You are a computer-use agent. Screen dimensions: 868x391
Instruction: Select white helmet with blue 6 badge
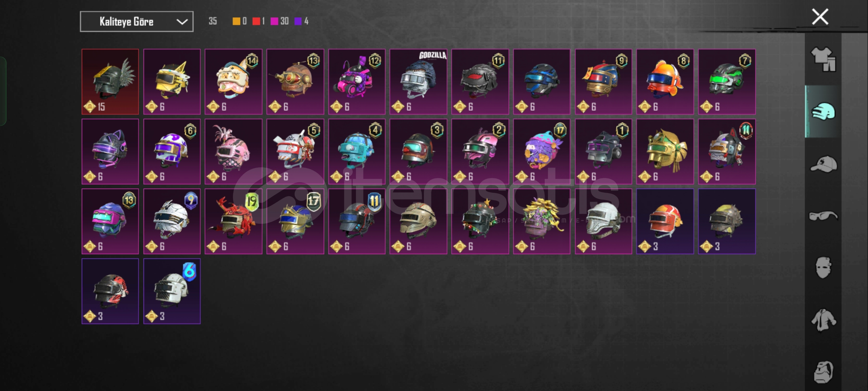(x=172, y=291)
